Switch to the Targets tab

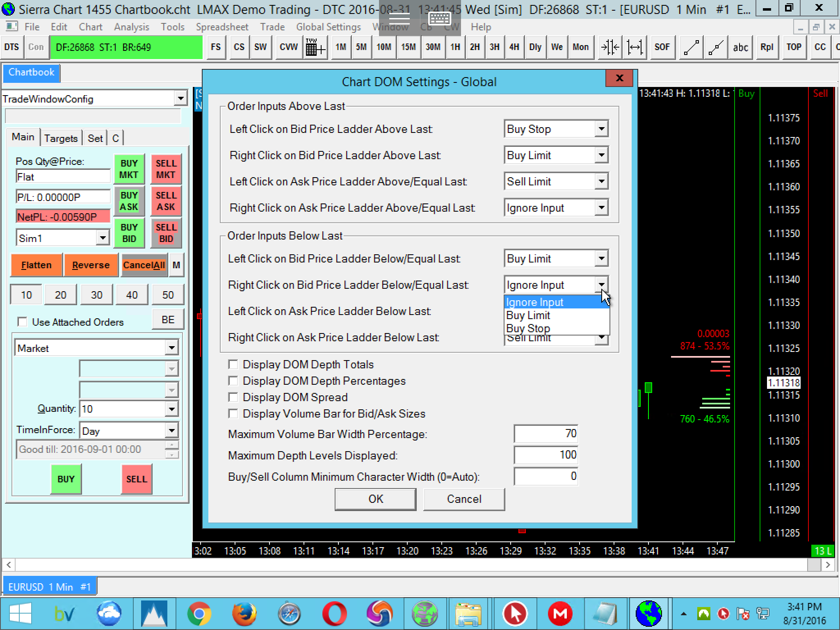tap(61, 138)
